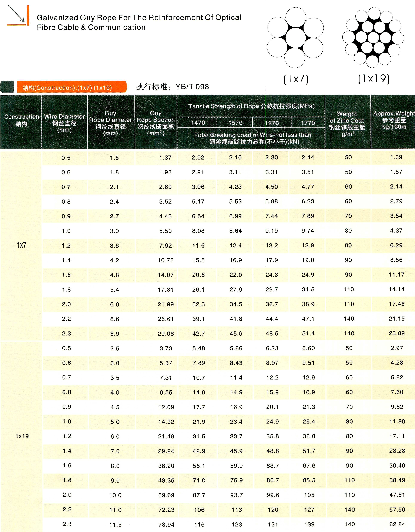Screen dimensions: 415x532
Task: Click the approx weight value '23.09'
Action: pos(396,333)
